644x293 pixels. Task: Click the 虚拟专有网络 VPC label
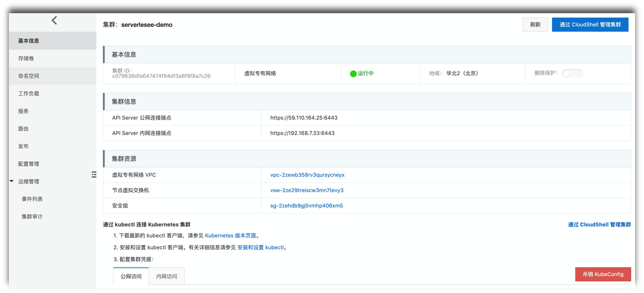134,175
